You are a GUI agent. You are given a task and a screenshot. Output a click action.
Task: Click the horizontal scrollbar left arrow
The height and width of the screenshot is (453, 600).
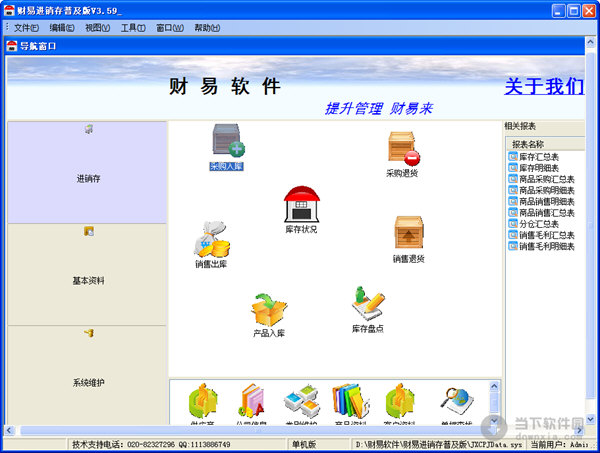pyautogui.click(x=9, y=430)
